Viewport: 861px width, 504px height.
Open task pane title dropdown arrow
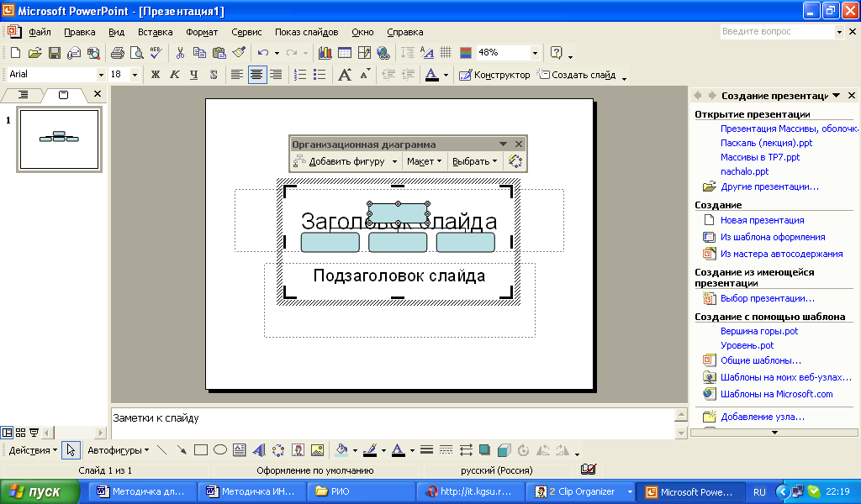(837, 96)
